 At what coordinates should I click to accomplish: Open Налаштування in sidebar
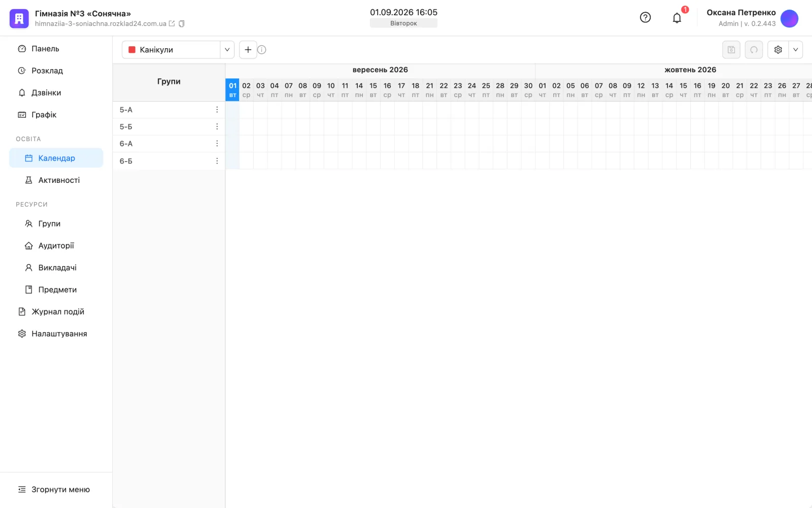click(x=56, y=334)
